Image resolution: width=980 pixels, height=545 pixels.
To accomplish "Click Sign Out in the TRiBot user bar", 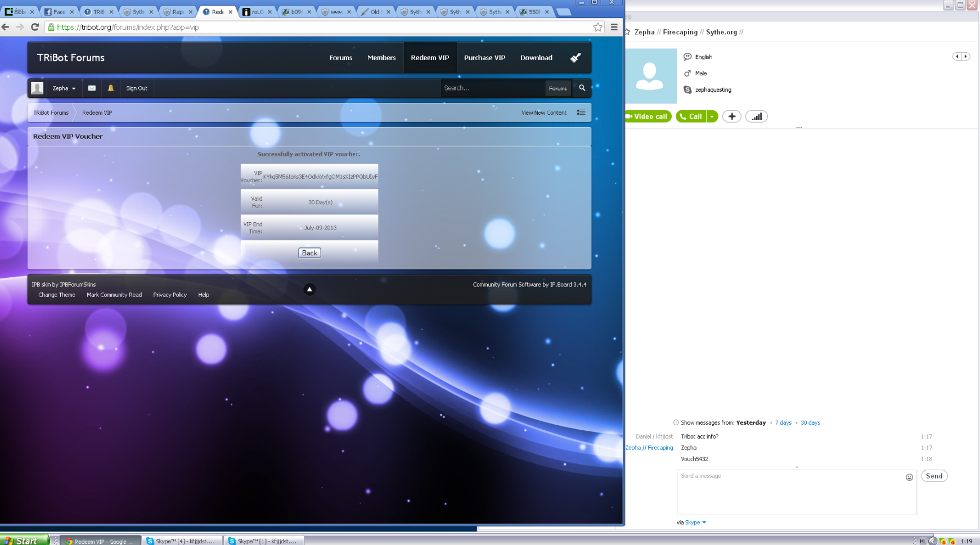I will click(x=137, y=88).
